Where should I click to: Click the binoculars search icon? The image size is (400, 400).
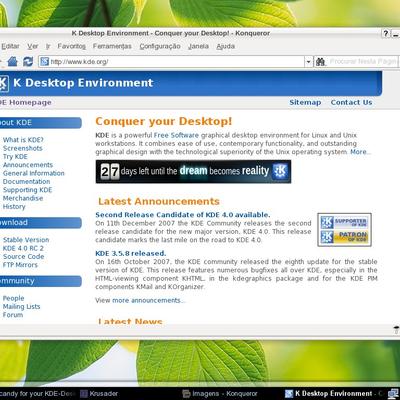click(x=320, y=62)
